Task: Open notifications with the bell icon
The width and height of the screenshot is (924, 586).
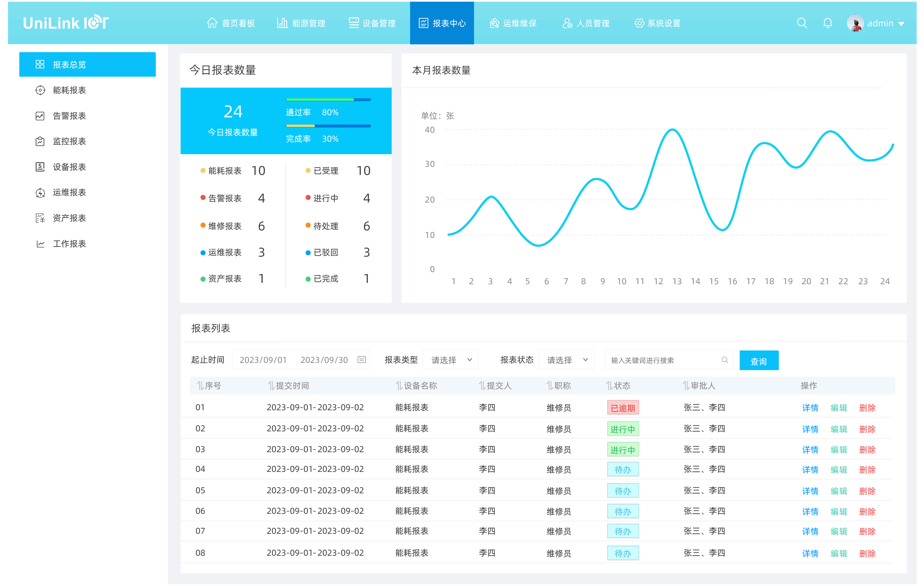Action: coord(828,23)
